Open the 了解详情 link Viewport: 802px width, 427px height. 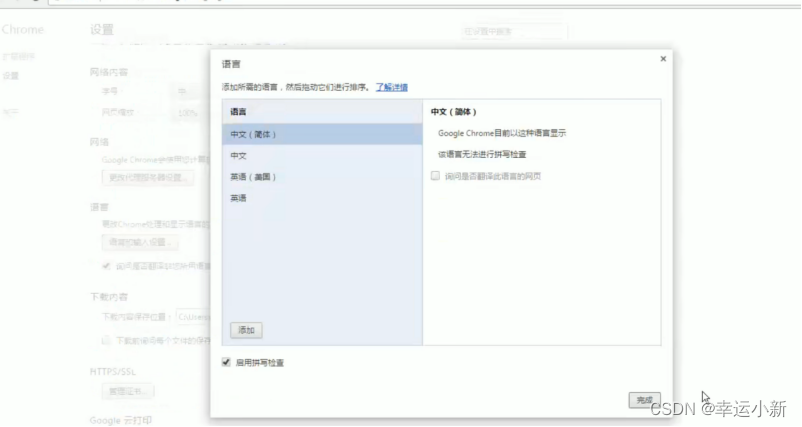pyautogui.click(x=391, y=87)
